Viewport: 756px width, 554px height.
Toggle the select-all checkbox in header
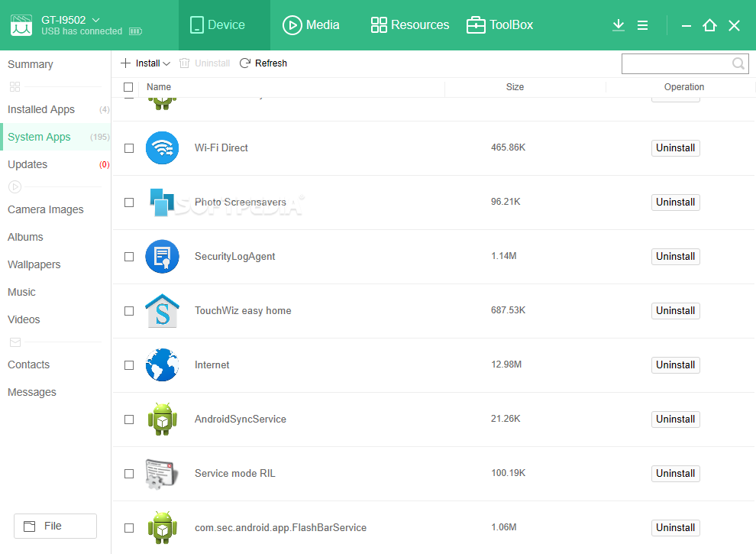[128, 87]
